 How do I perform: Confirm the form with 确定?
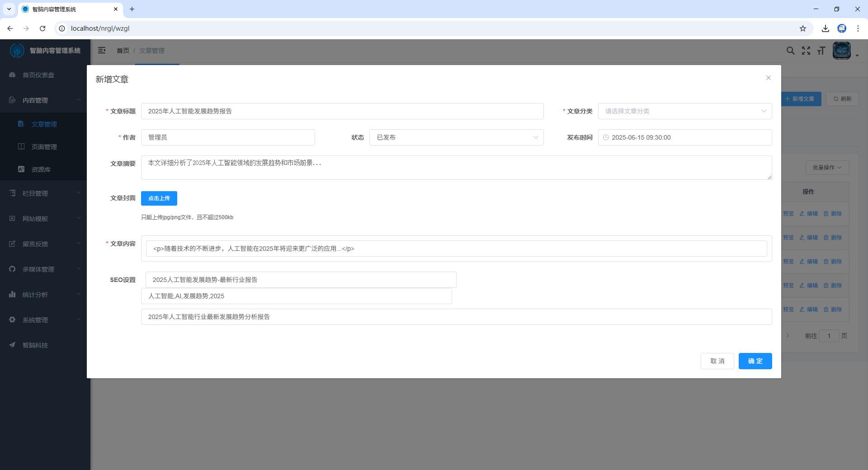click(755, 361)
